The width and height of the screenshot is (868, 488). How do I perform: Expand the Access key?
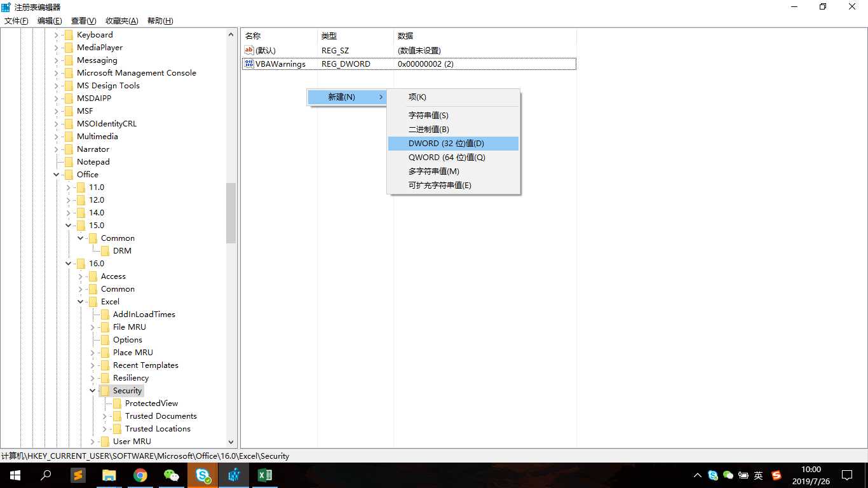click(81, 276)
